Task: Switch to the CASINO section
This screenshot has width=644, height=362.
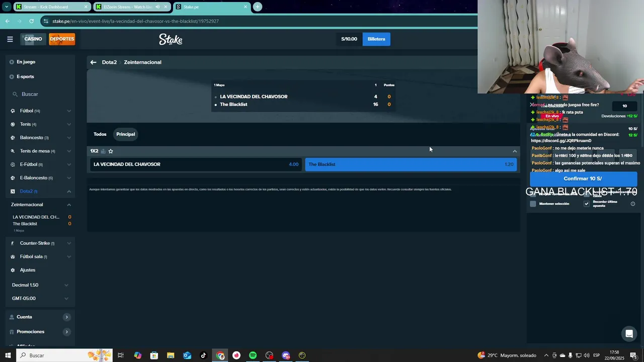Action: (x=33, y=39)
